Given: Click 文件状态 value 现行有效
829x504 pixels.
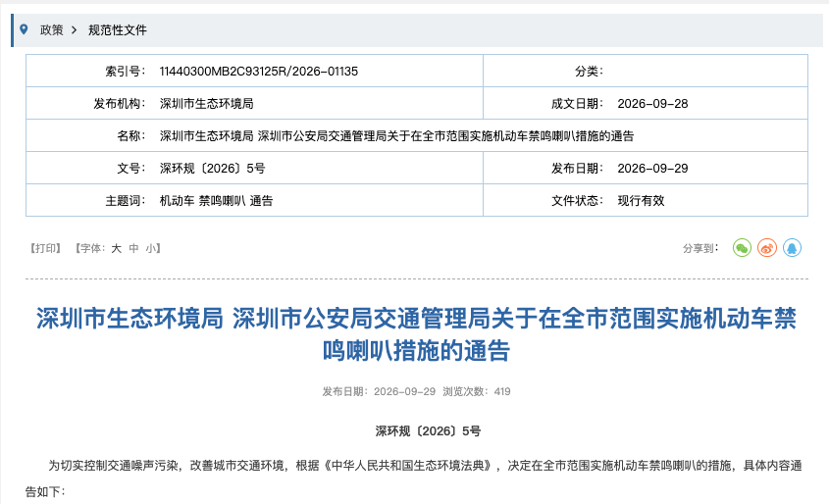Looking at the screenshot, I should pyautogui.click(x=641, y=201).
